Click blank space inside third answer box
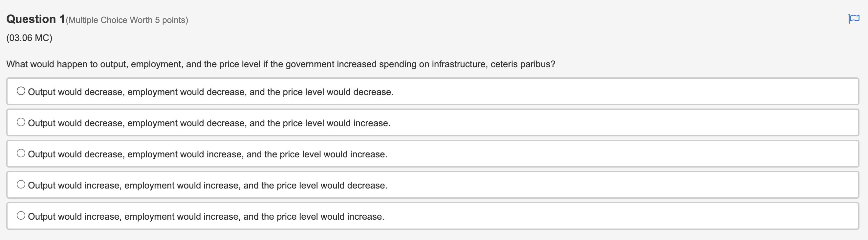Viewport: 868px width, 240px height. [623, 153]
